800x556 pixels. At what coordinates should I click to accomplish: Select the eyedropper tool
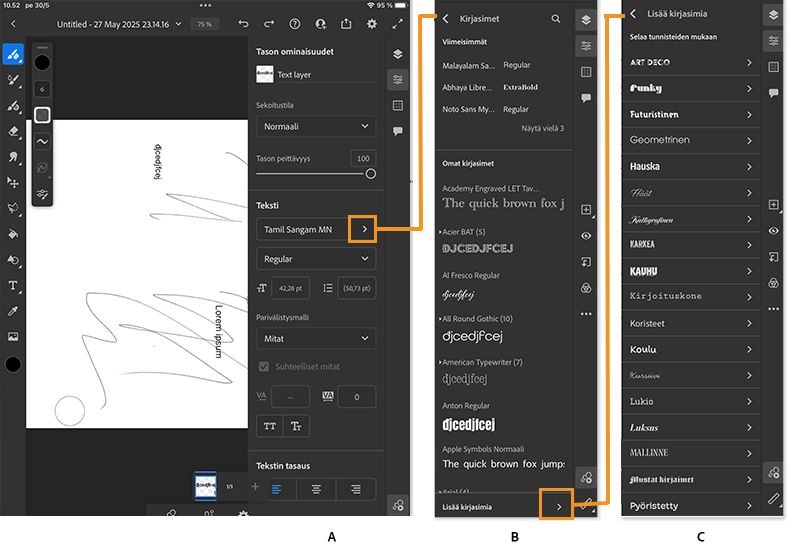tap(13, 311)
